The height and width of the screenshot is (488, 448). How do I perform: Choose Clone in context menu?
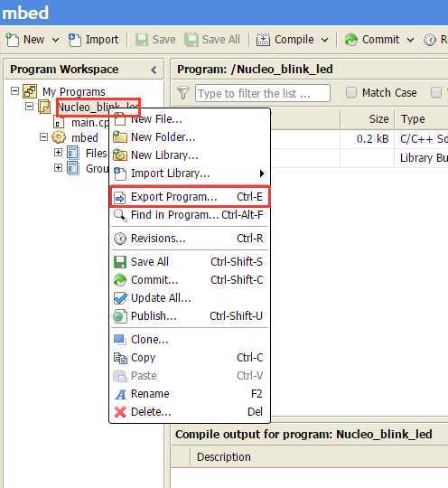pos(190,340)
